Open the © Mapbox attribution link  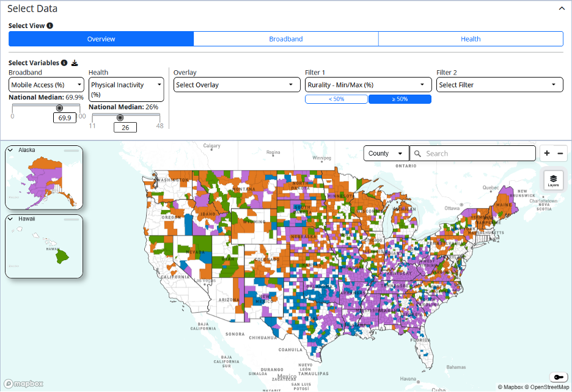510,387
